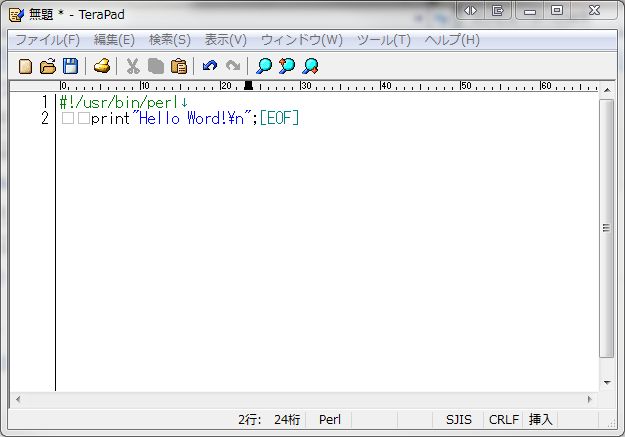The width and height of the screenshot is (625, 437).
Task: Close the TeraPad window
Action: [594, 10]
